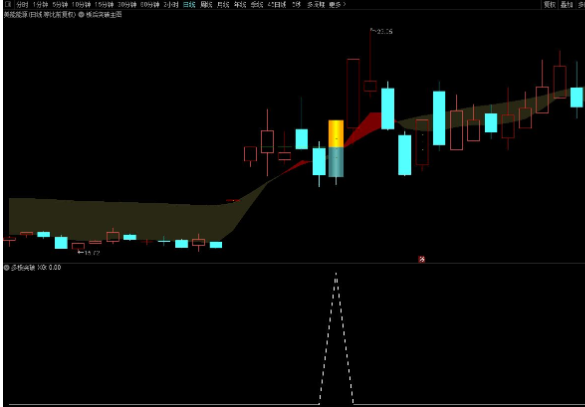Select the 1分钟 period tab

pos(40,4)
